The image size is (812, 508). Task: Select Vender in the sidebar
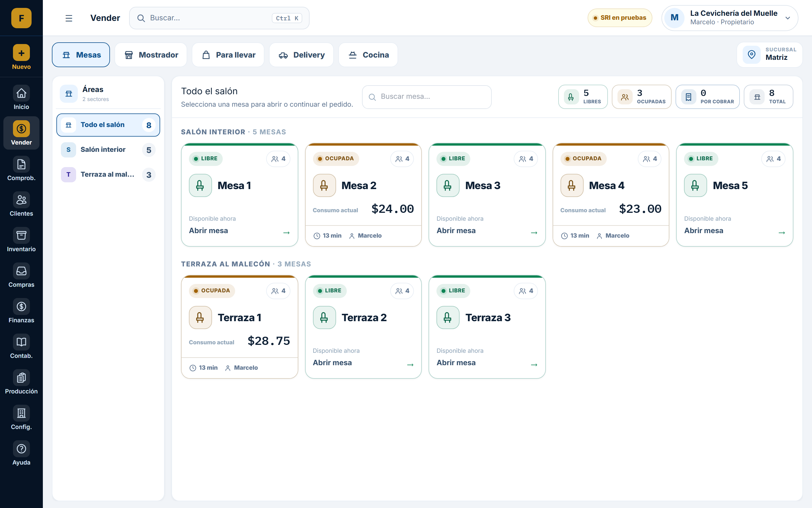click(21, 133)
